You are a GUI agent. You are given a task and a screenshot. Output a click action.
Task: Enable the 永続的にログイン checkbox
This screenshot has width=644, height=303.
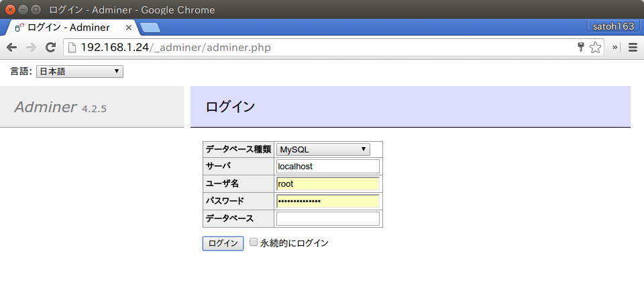pyautogui.click(x=254, y=242)
